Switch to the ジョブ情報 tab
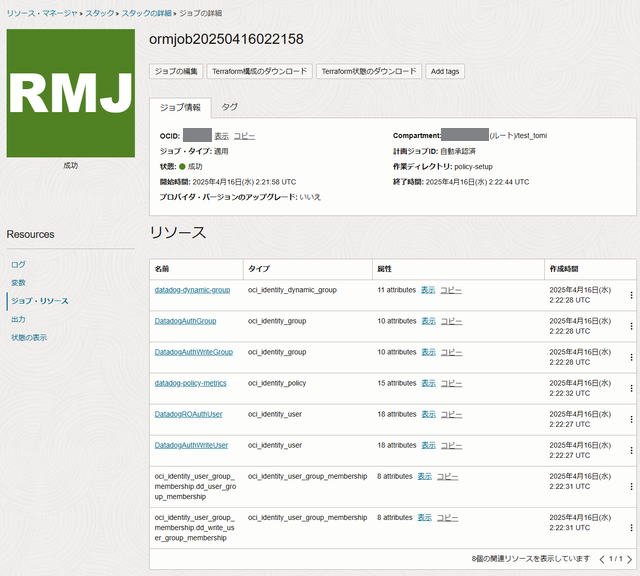Viewport: 640px width, 576px height. (180, 107)
